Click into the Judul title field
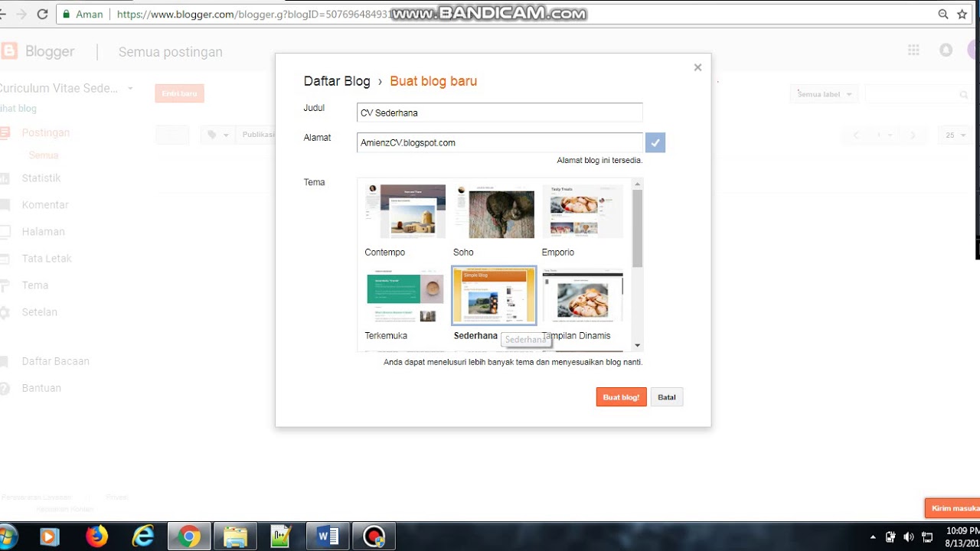Viewport: 980px width, 551px height. tap(499, 112)
